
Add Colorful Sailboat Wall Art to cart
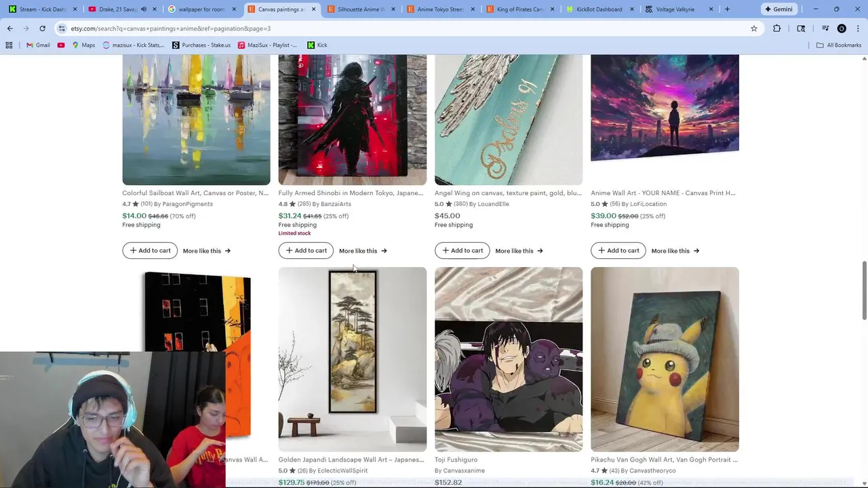click(150, 251)
